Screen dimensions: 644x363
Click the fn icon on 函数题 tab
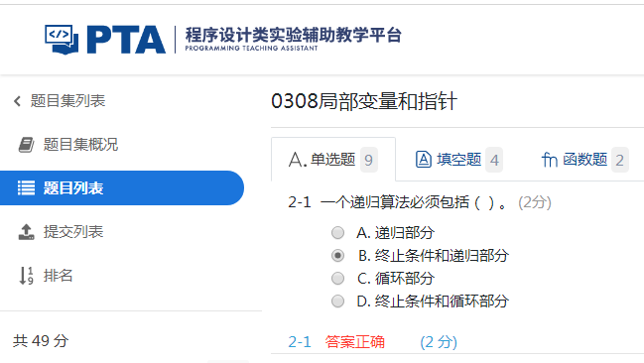[550, 160]
